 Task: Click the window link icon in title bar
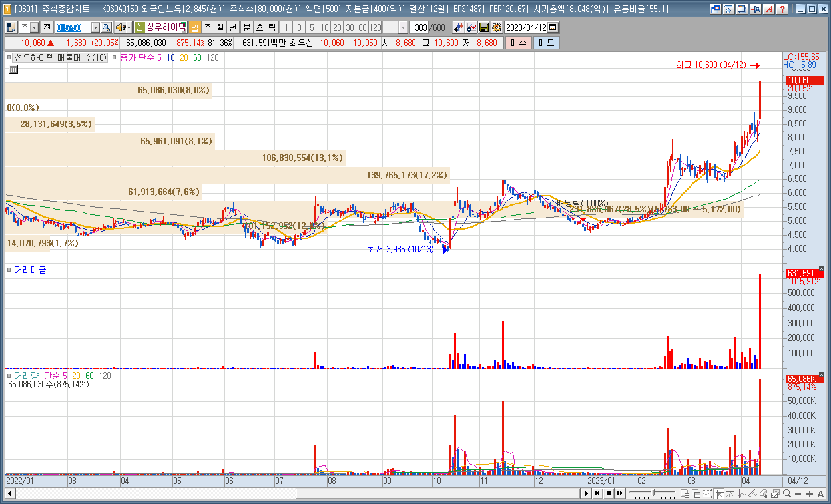(716, 9)
